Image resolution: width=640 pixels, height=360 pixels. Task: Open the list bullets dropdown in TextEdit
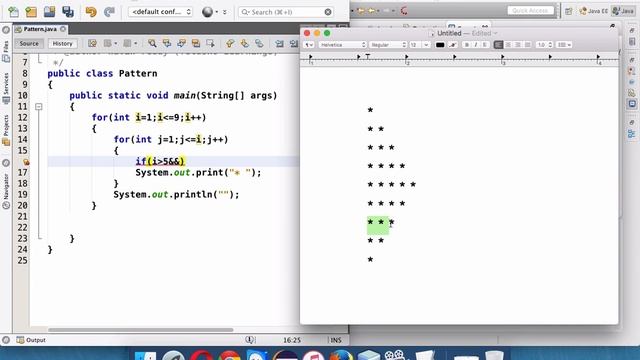pyautogui.click(x=564, y=44)
